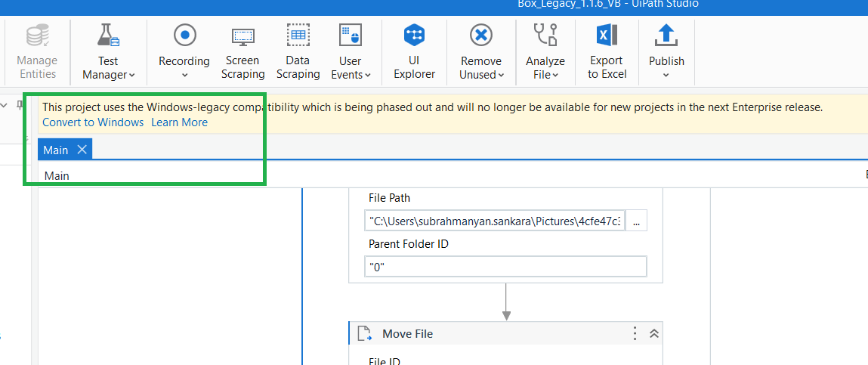This screenshot has width=868, height=365.
Task: Open UI Explorer
Action: coord(414,53)
